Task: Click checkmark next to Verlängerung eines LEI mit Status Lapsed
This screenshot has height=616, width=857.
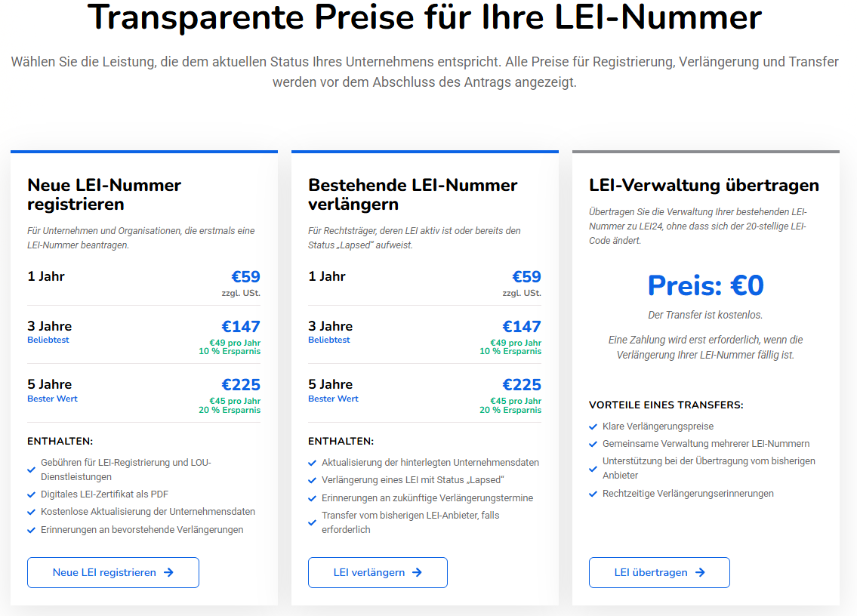Action: [x=312, y=480]
